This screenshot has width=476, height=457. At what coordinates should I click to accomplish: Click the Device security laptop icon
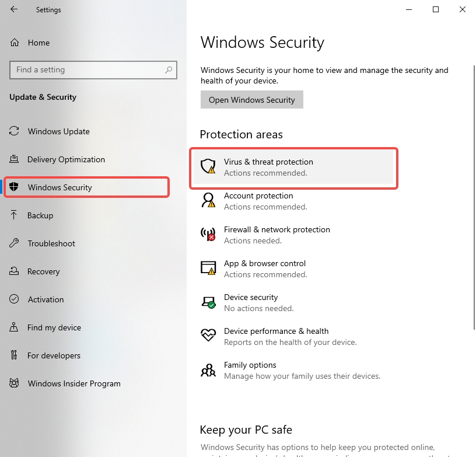[208, 302]
